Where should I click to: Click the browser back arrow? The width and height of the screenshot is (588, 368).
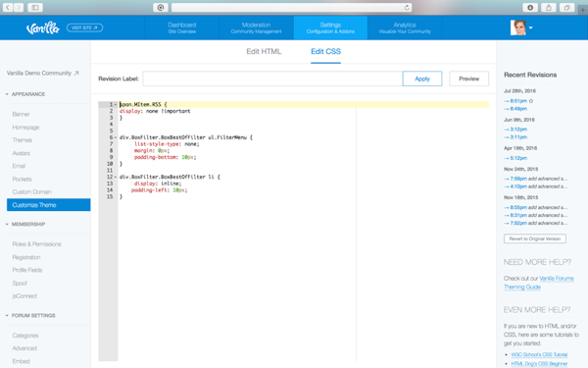pos(8,8)
